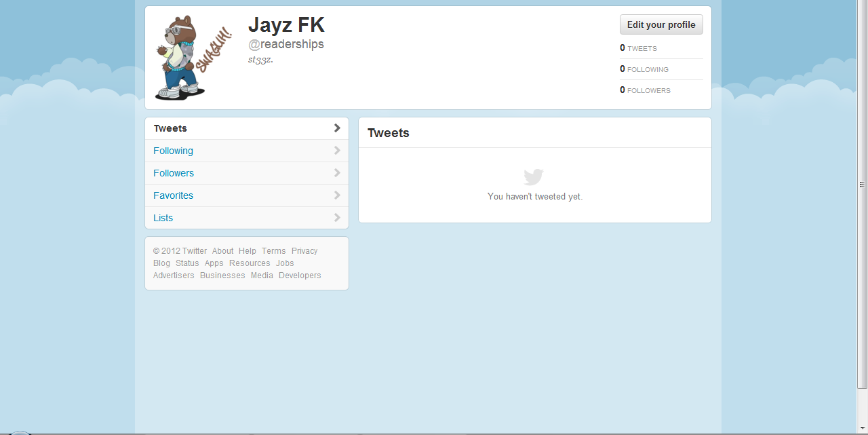This screenshot has height=435, width=868.
Task: Open the Followers sidebar tab
Action: (x=247, y=173)
